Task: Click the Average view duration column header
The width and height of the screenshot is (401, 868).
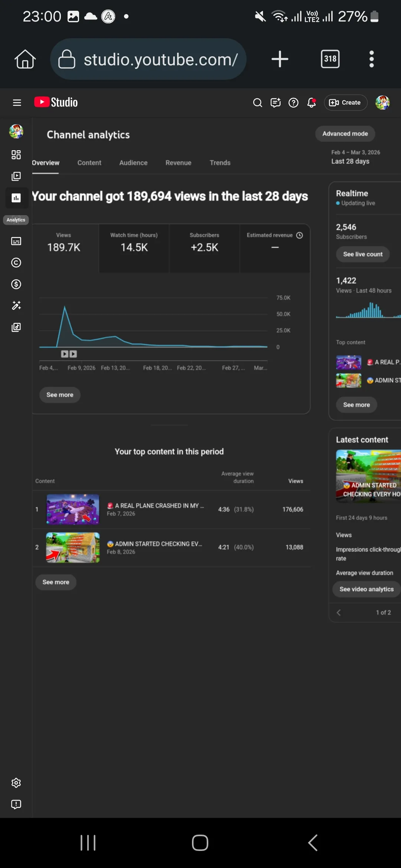Action: click(x=238, y=477)
